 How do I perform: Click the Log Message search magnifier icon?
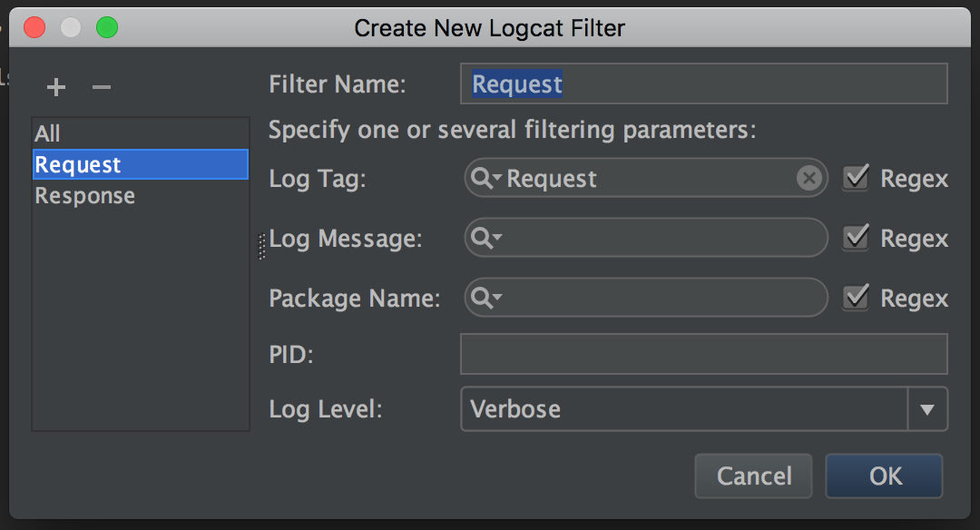coord(485,239)
